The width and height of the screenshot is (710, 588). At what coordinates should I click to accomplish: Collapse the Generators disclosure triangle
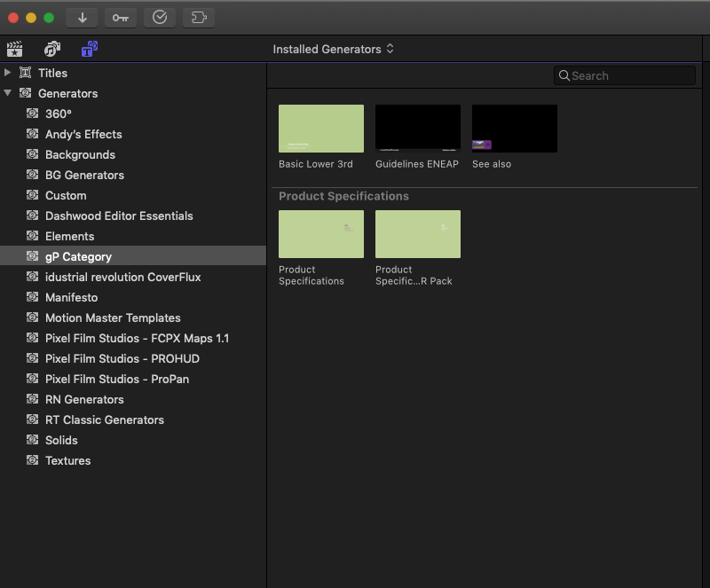(x=7, y=93)
